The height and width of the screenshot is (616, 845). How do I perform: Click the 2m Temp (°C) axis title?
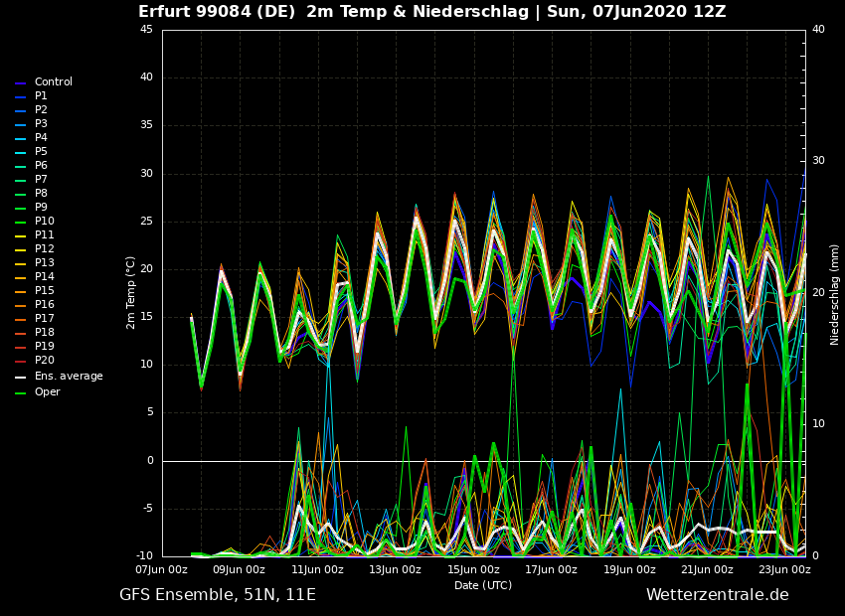click(x=131, y=292)
